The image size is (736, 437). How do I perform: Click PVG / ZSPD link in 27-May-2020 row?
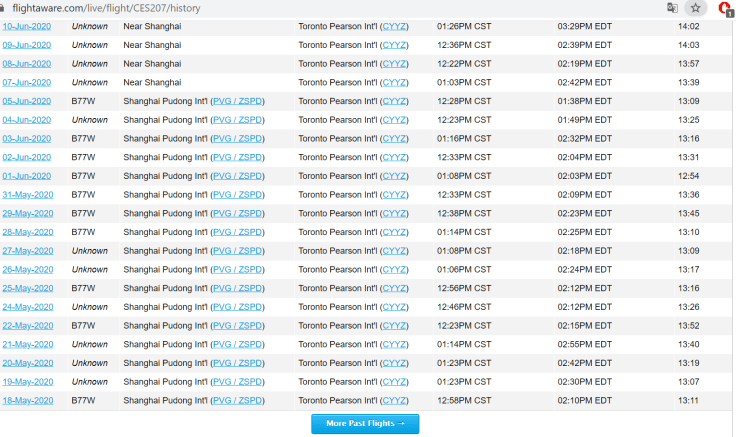tap(237, 251)
